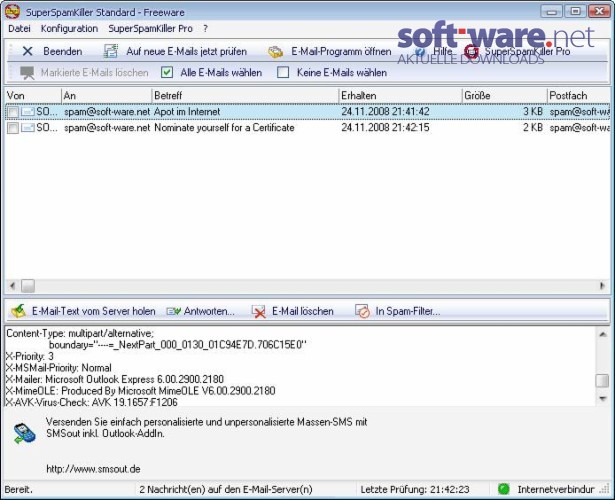Click the Beenden button label
615x500 pixels.
(x=63, y=51)
